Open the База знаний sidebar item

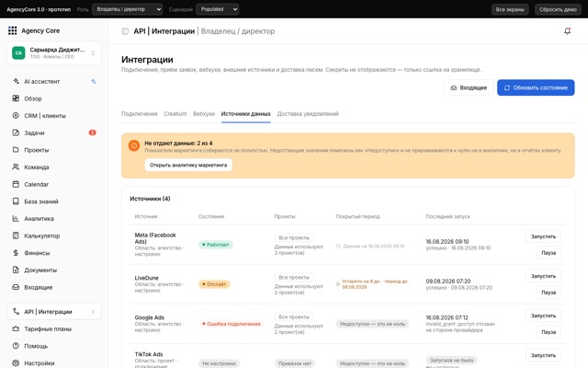coord(54,201)
